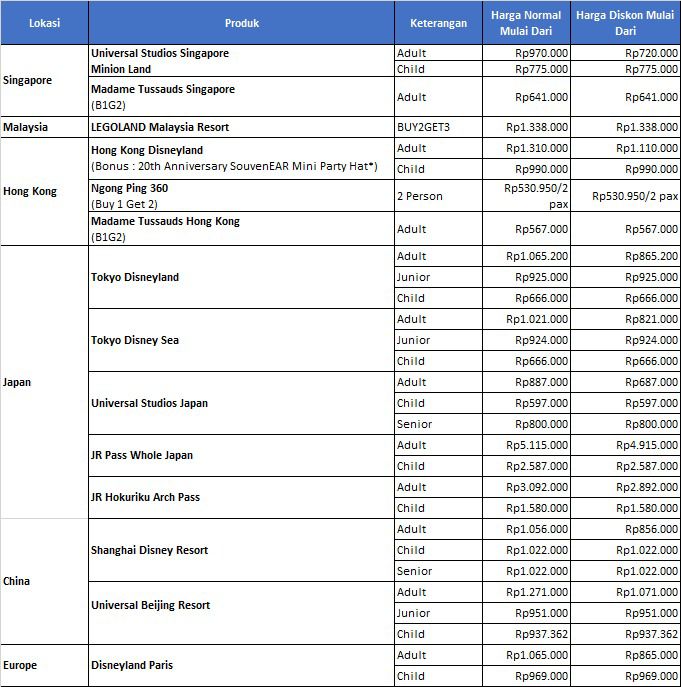Click the Rp800.000 normal price cell

pos(526,424)
